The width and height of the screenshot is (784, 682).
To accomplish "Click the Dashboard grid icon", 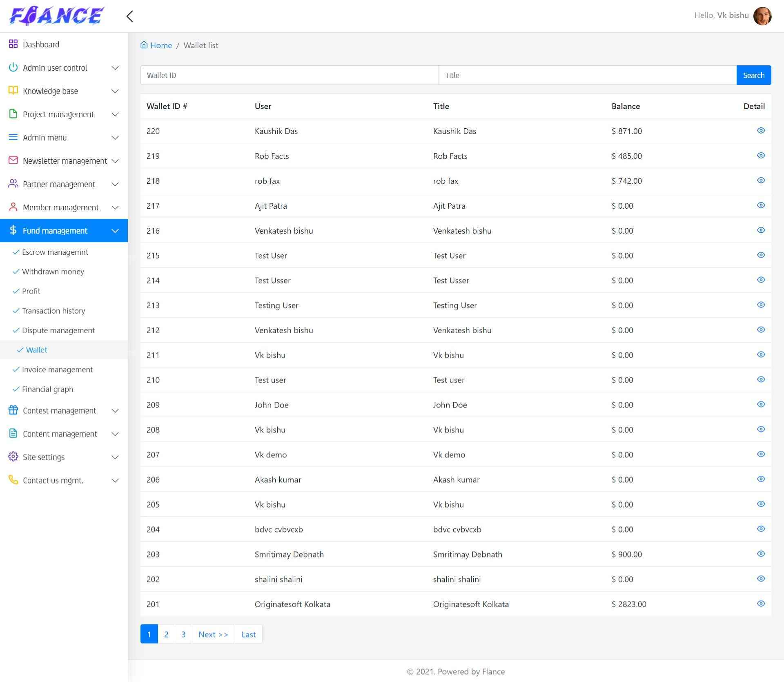I will click(x=13, y=44).
